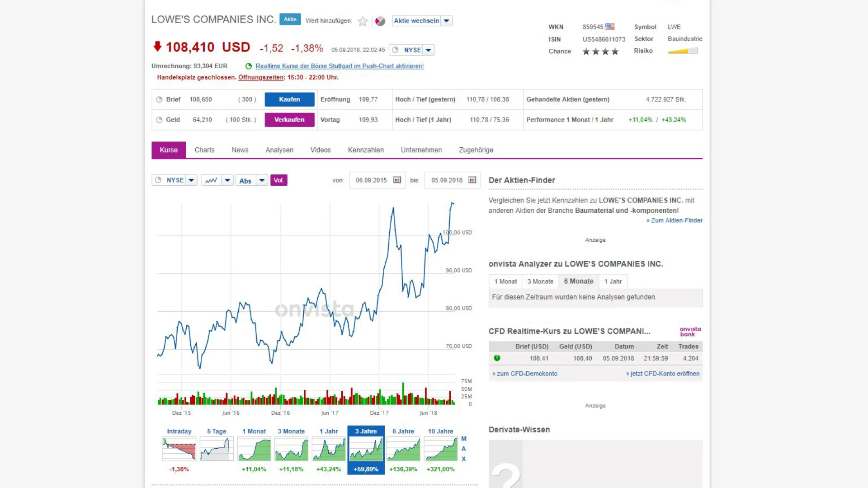Click the Aktie badge label

(x=290, y=19)
